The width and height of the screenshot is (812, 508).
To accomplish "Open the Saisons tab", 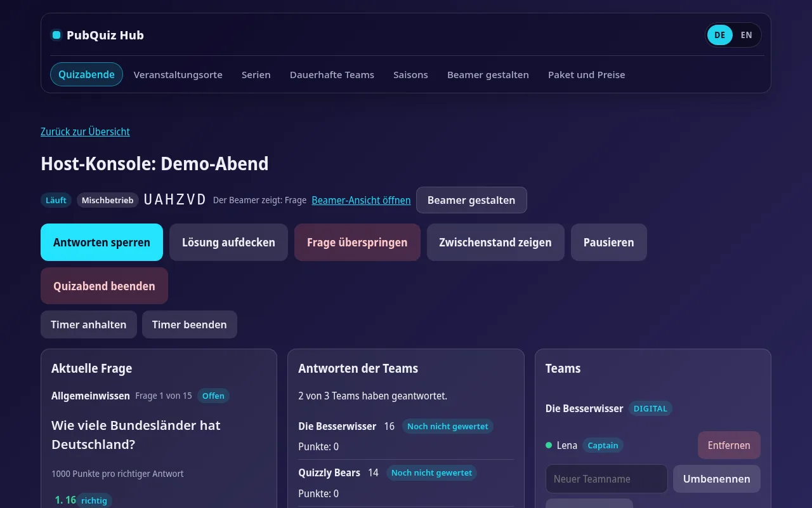I will click(x=410, y=74).
